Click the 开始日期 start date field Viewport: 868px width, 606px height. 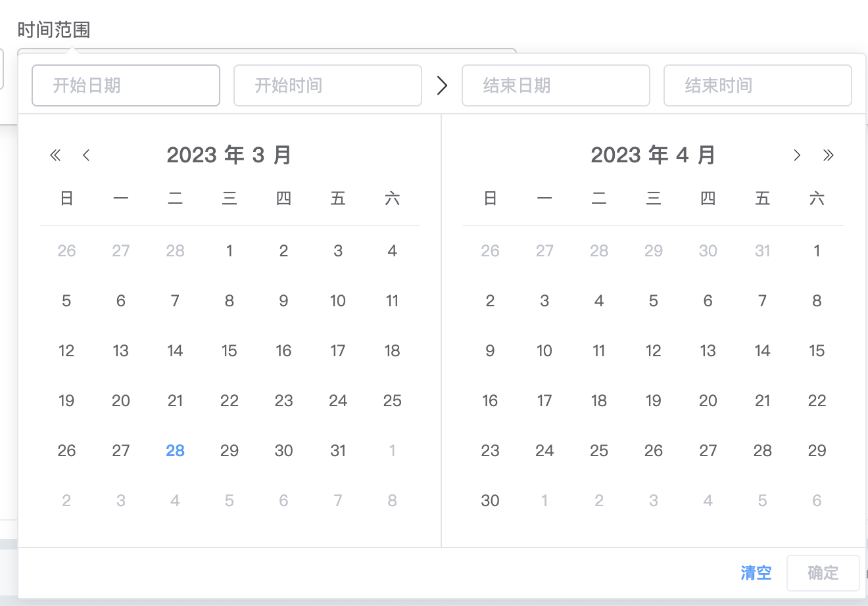click(x=126, y=85)
